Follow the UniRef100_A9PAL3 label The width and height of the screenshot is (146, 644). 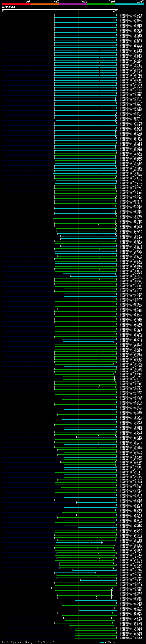click(131, 65)
